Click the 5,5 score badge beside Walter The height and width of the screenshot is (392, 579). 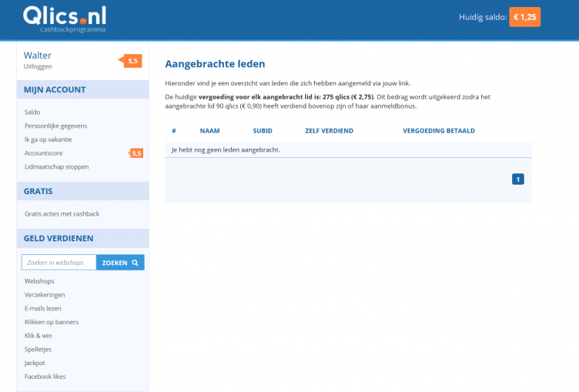(x=132, y=61)
